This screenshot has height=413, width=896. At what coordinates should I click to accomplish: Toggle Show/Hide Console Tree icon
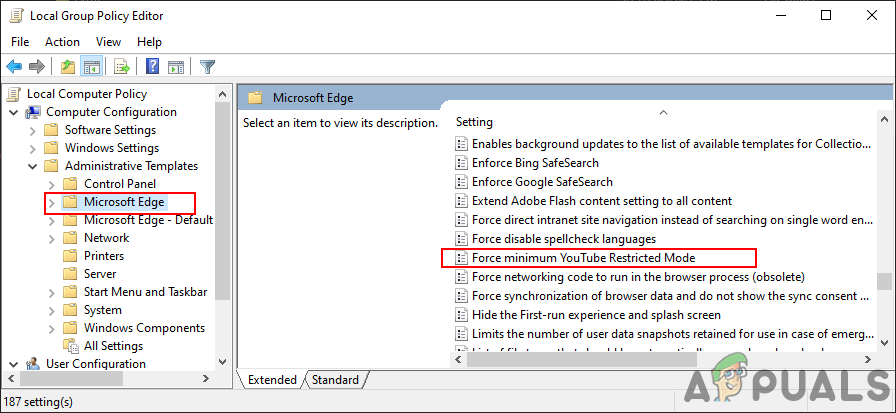click(91, 67)
